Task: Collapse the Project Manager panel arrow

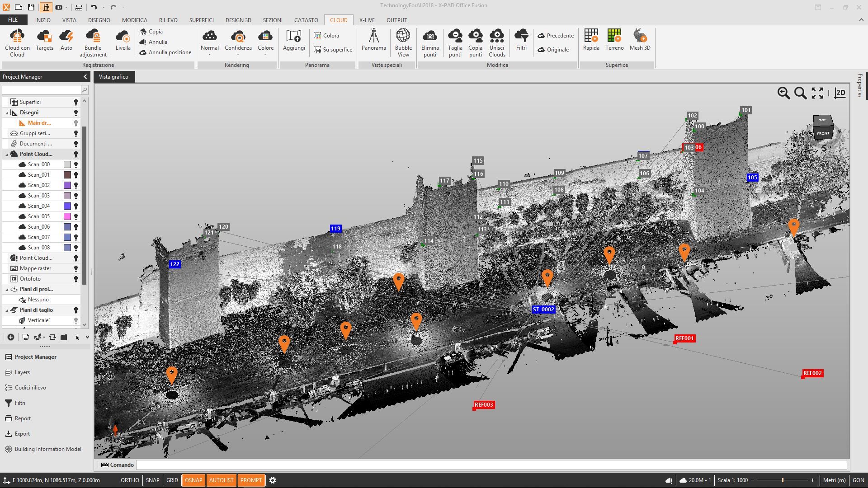Action: tap(85, 77)
